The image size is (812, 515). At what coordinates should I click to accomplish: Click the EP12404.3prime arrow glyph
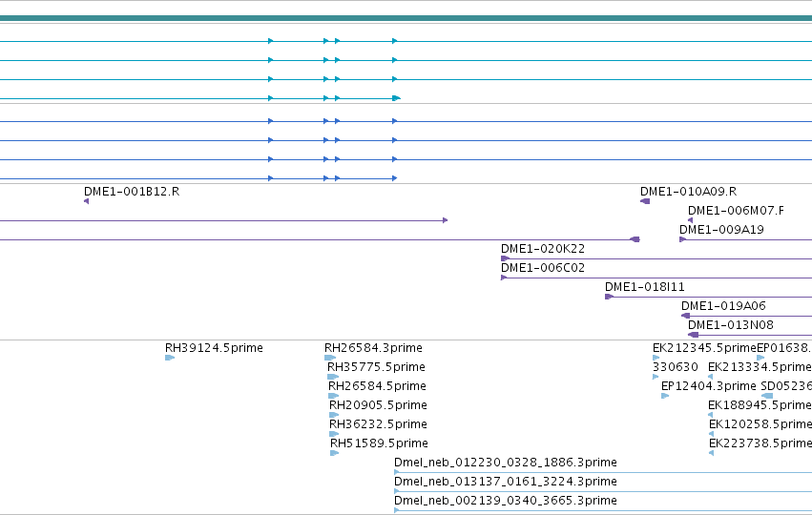click(665, 396)
